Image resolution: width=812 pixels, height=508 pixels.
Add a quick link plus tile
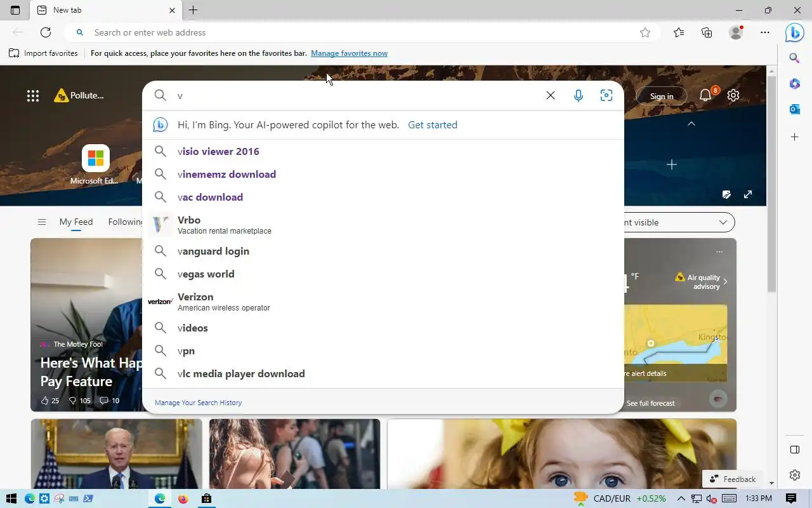tap(672, 164)
